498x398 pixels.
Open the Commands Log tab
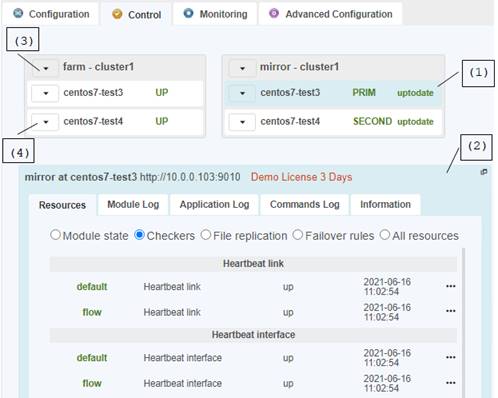pos(305,204)
